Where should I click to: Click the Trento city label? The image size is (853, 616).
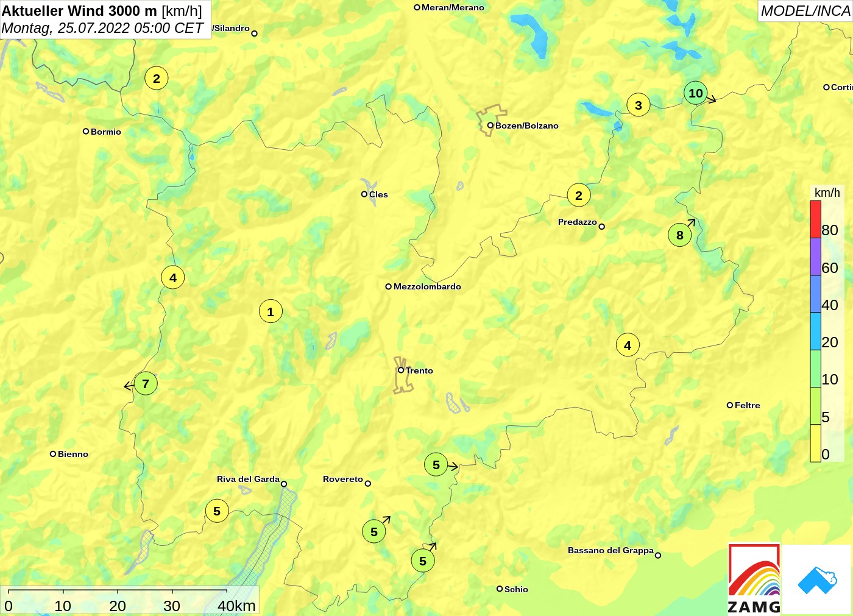click(419, 370)
